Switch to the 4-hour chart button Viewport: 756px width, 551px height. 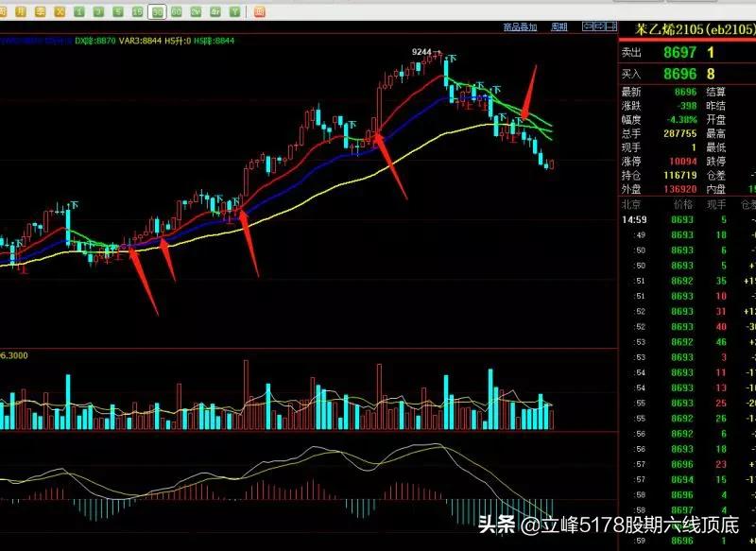coord(215,11)
